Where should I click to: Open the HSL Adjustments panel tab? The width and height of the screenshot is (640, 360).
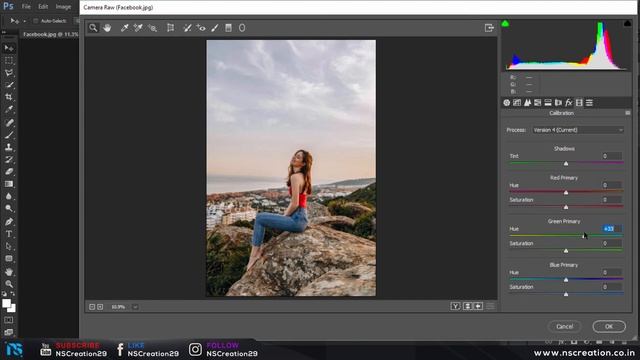(538, 103)
